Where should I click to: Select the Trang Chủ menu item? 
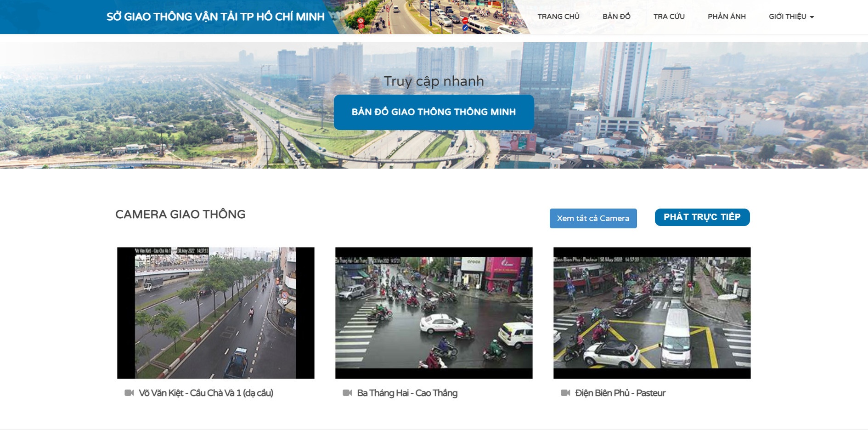click(x=558, y=16)
